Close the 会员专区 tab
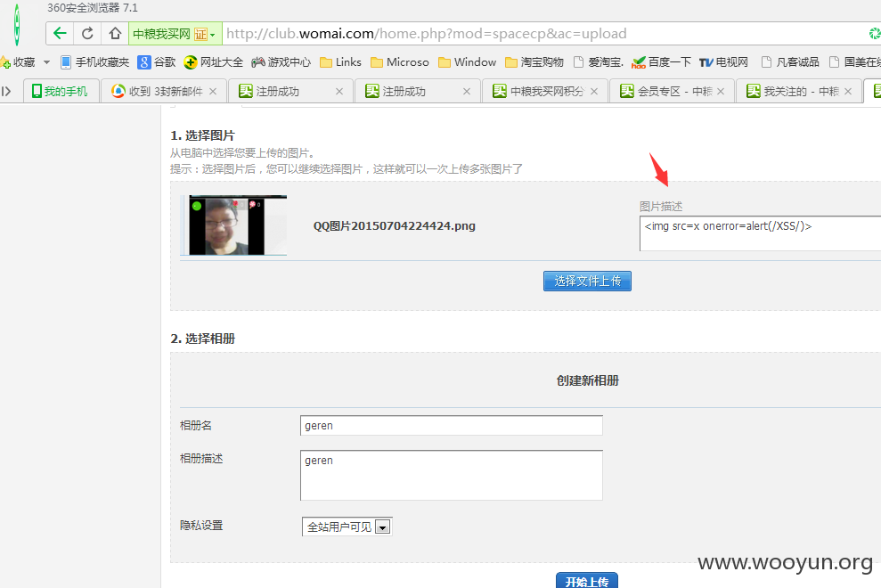 click(x=721, y=91)
